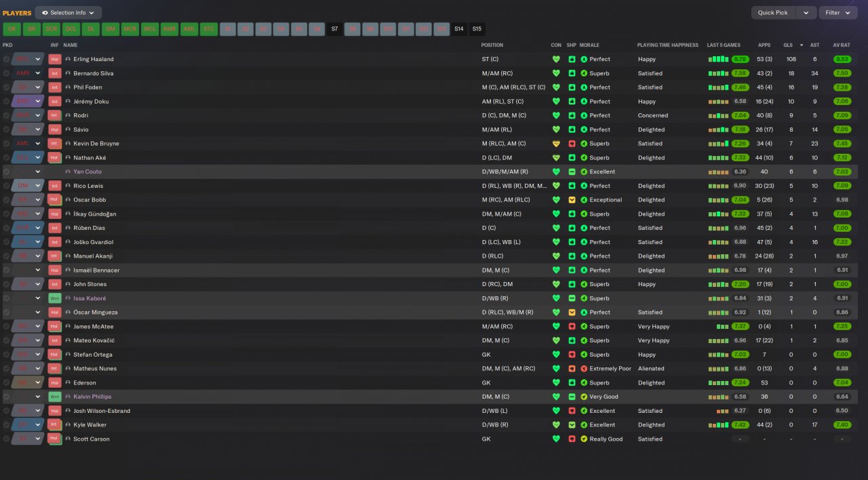Click the Int badge beside Rico Lewis
The height and width of the screenshot is (480, 868).
[x=54, y=186]
